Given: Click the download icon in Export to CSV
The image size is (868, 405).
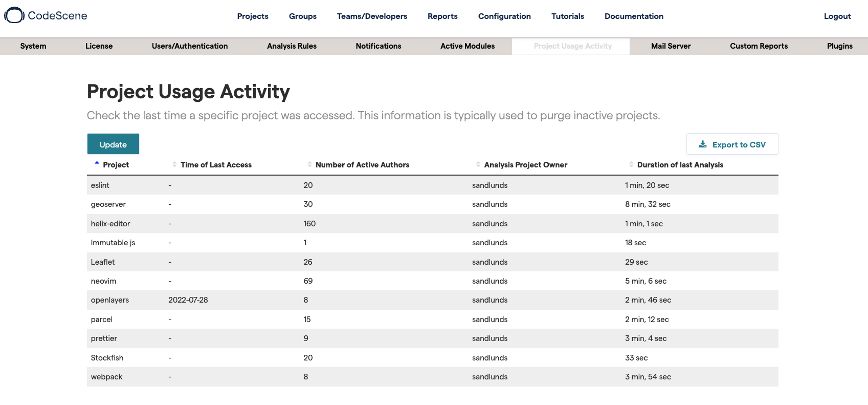Looking at the screenshot, I should (x=703, y=144).
